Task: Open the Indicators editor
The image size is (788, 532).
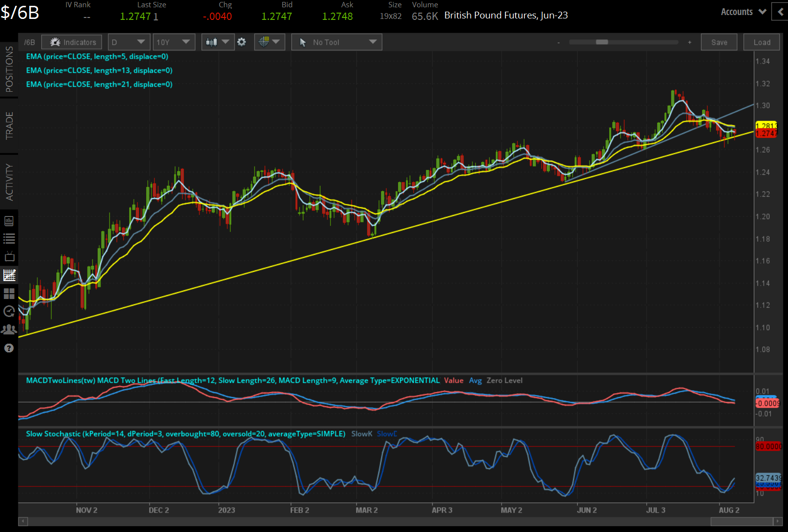Action: tap(71, 42)
